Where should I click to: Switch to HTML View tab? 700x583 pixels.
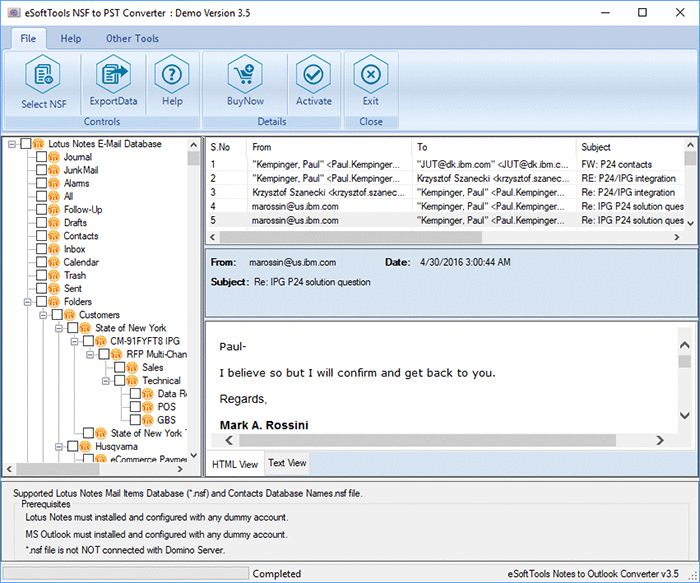point(235,464)
